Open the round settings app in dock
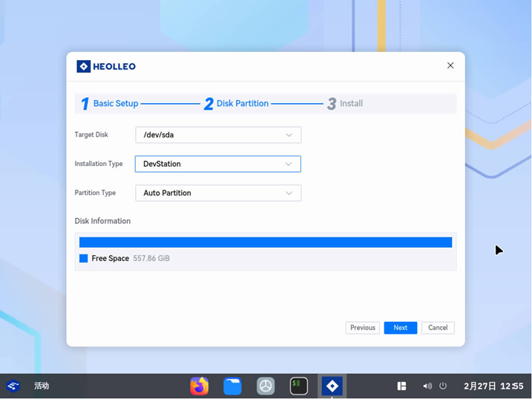532x399 pixels. 266,386
